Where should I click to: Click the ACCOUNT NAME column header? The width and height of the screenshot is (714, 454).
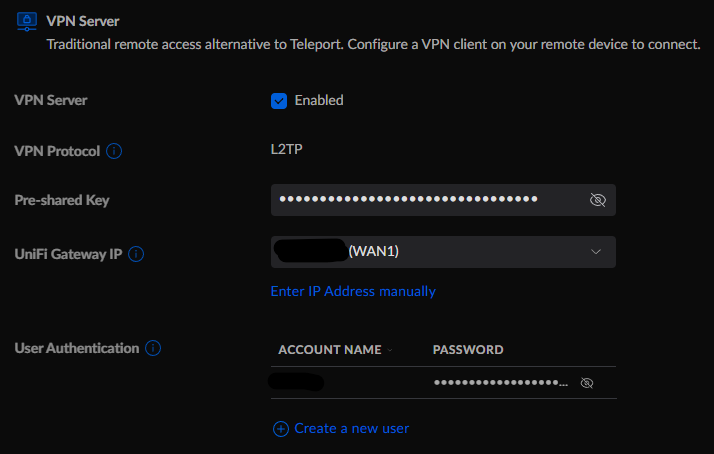click(x=330, y=350)
